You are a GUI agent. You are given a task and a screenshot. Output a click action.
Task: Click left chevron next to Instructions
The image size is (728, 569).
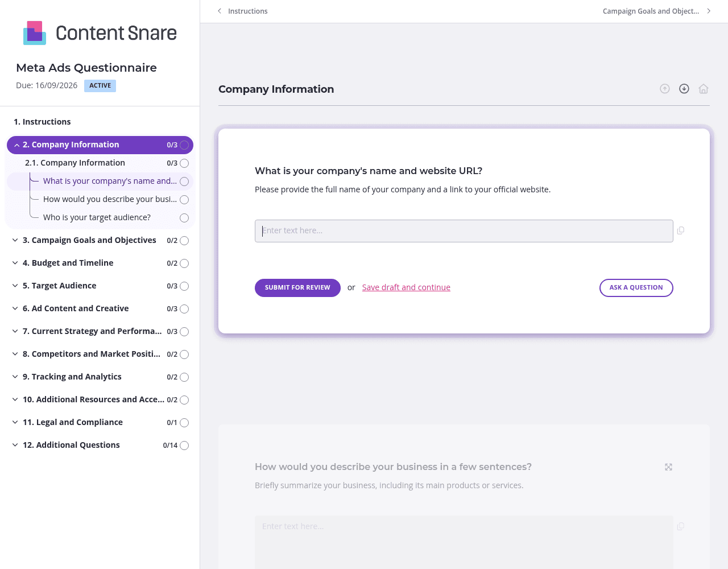pos(220,11)
